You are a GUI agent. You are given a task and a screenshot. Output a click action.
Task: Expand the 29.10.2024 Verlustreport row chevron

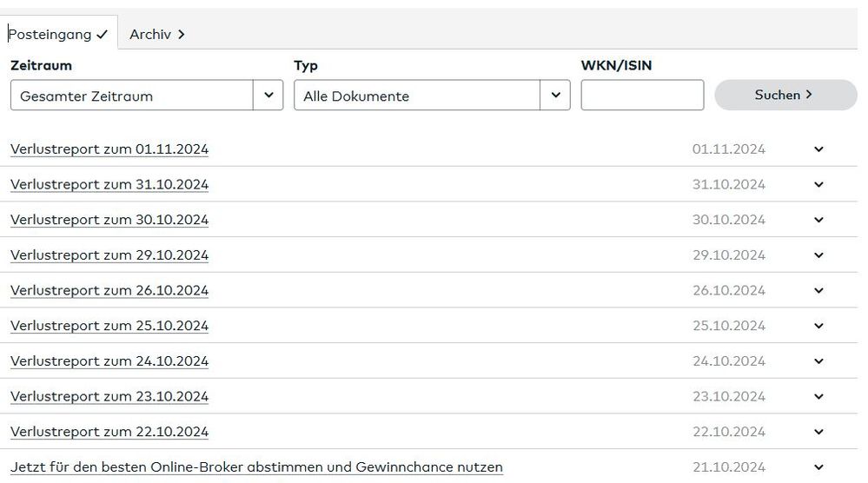818,255
